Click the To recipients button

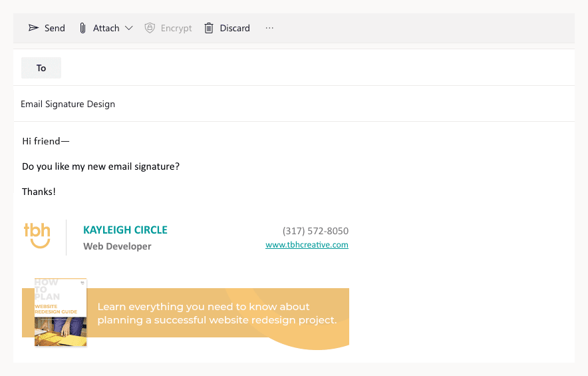pos(41,68)
